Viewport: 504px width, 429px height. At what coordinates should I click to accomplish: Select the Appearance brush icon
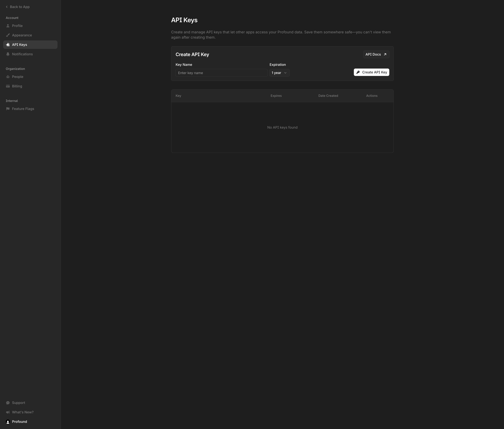tap(8, 35)
